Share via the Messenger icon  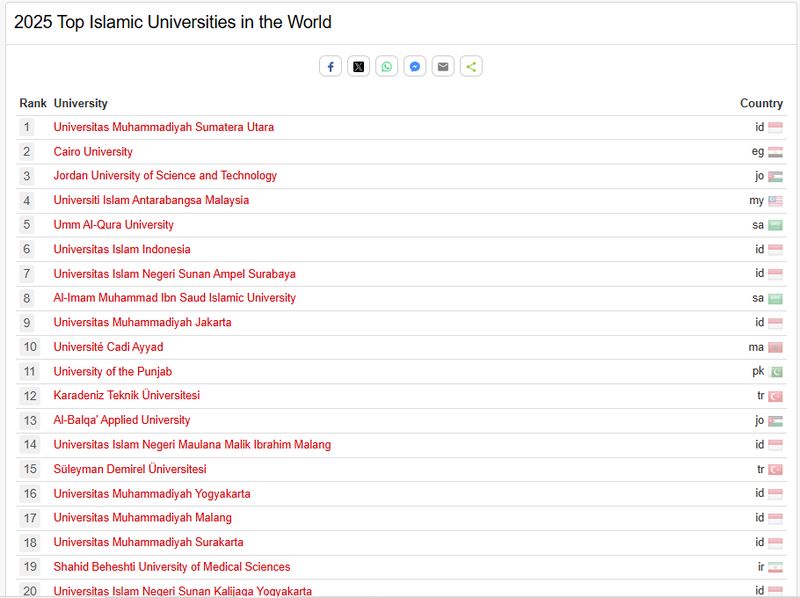tap(415, 66)
